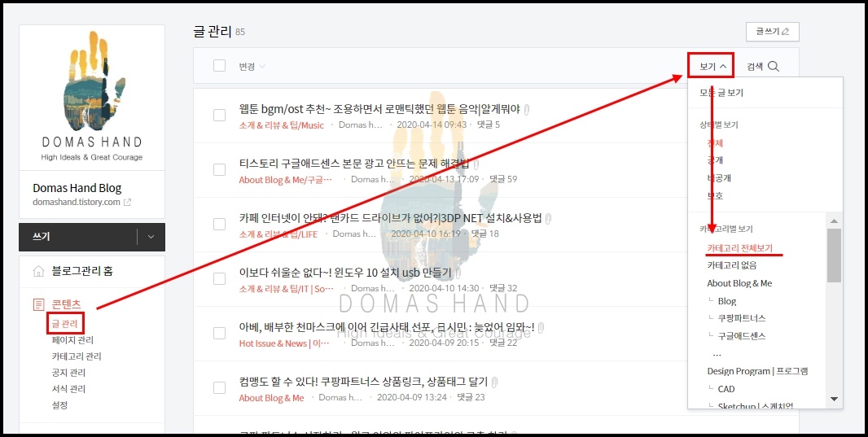The height and width of the screenshot is (437, 868).
Task: Choose the 구글애드센스 subcategory in menu
Action: 742,336
